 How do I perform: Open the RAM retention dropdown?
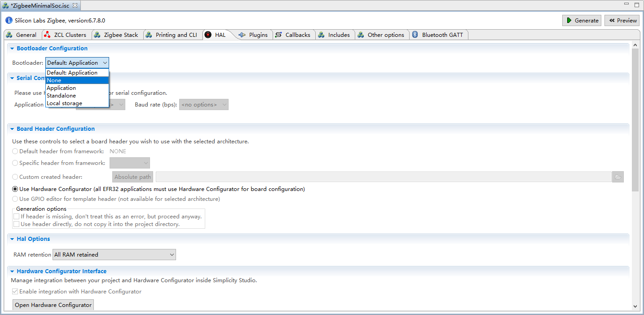[114, 255]
